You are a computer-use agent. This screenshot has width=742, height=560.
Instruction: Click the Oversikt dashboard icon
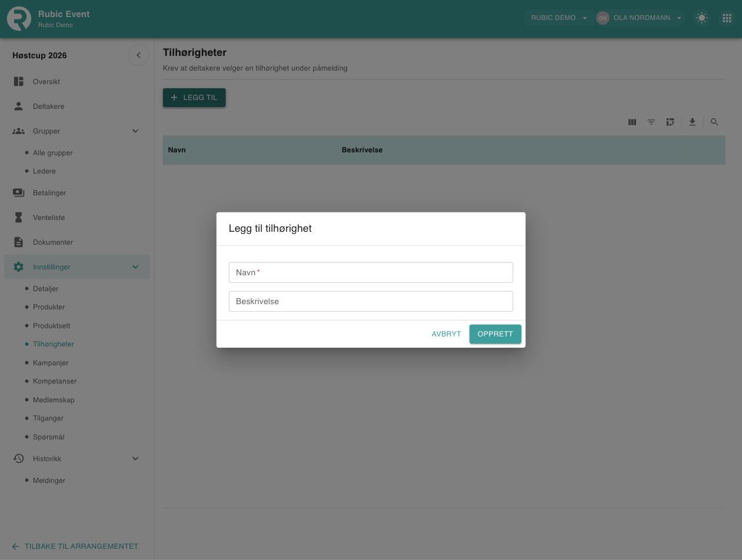point(19,81)
